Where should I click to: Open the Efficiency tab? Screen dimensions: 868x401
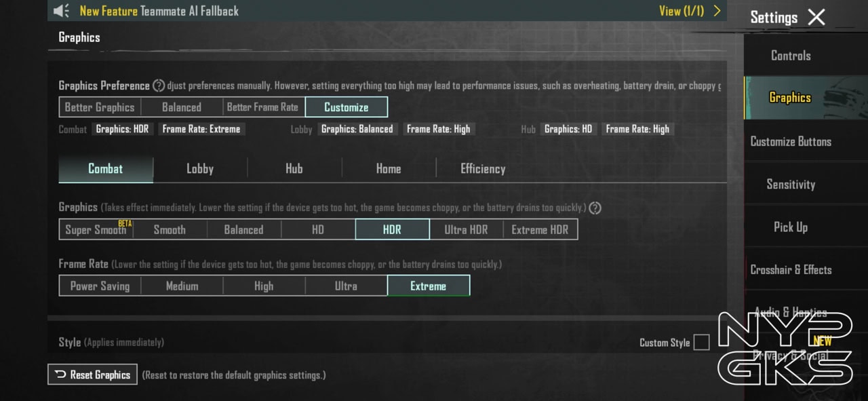click(x=483, y=169)
